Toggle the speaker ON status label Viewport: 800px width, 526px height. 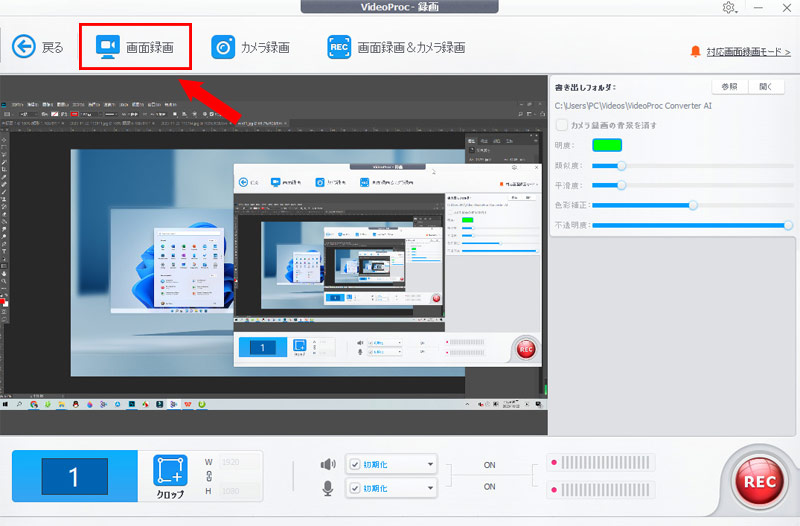pos(489,465)
